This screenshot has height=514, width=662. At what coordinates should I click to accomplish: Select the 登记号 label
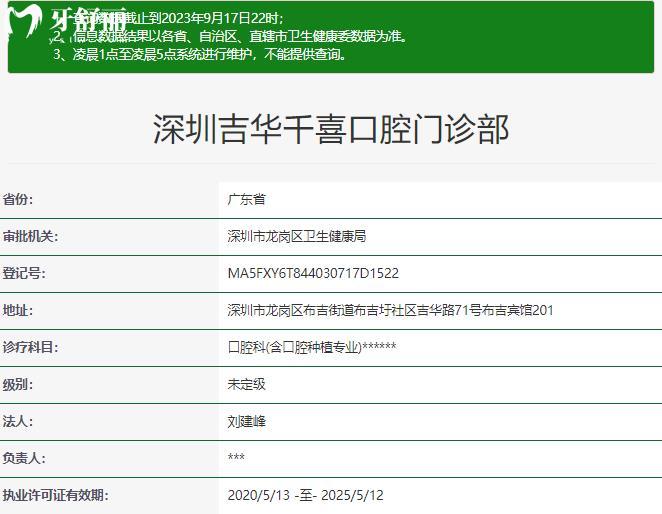pos(24,273)
